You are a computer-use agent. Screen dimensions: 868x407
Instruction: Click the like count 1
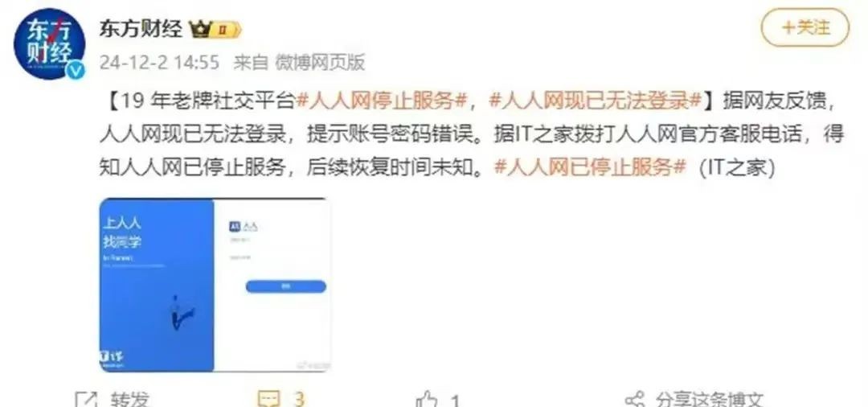tap(455, 401)
